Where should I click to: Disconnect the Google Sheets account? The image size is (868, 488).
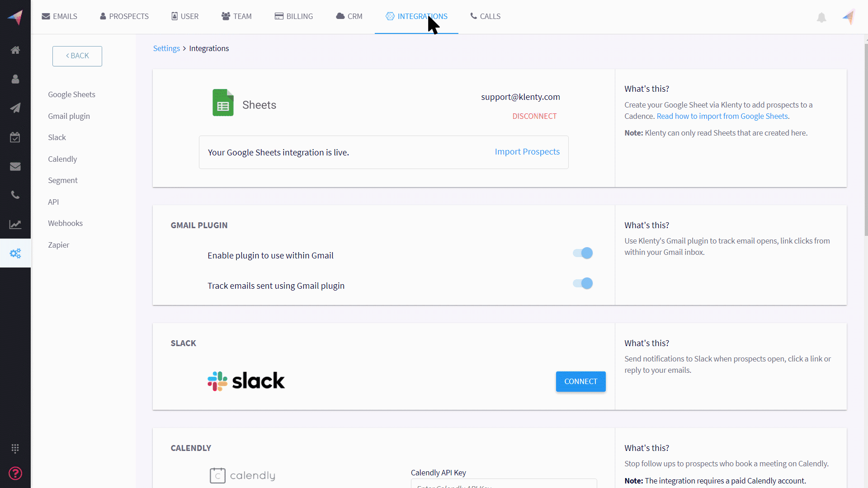click(x=534, y=116)
